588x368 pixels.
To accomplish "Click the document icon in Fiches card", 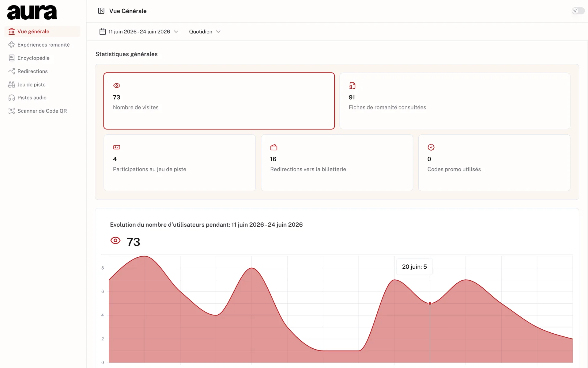I will pyautogui.click(x=352, y=86).
